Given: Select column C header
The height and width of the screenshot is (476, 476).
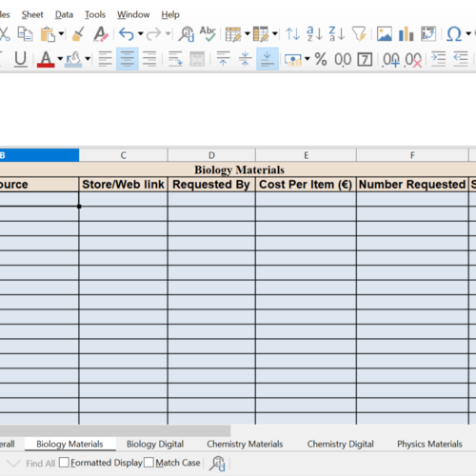Looking at the screenshot, I should (x=123, y=155).
